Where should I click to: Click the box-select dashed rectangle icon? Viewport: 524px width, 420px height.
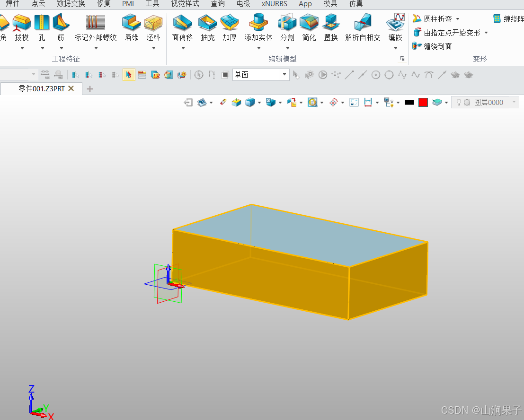155,75
